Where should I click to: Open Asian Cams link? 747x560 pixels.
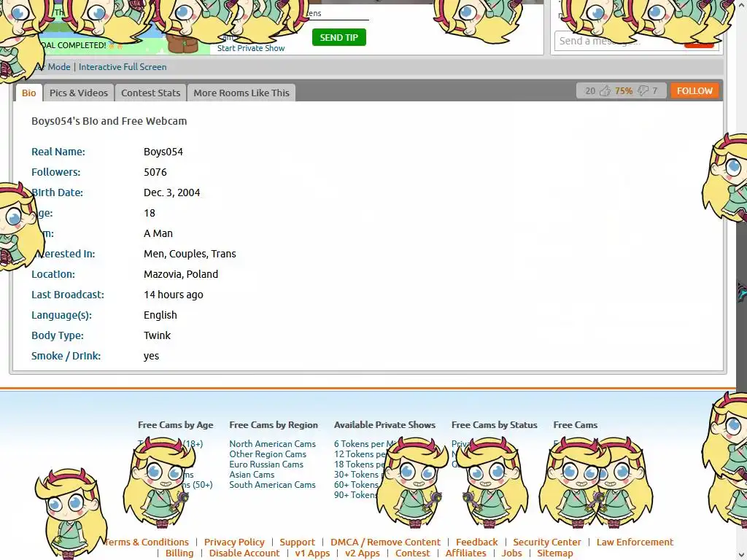click(252, 475)
